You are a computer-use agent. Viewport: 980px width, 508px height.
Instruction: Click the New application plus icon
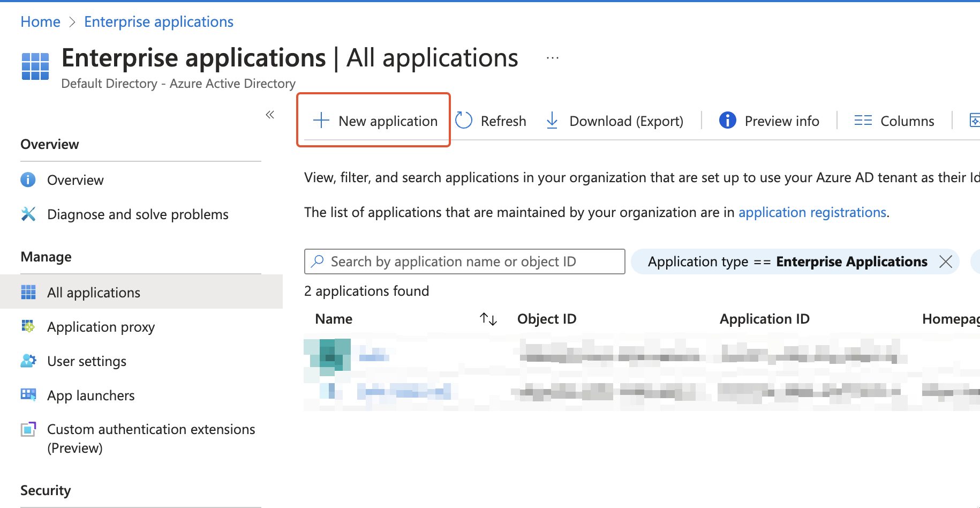pos(321,120)
